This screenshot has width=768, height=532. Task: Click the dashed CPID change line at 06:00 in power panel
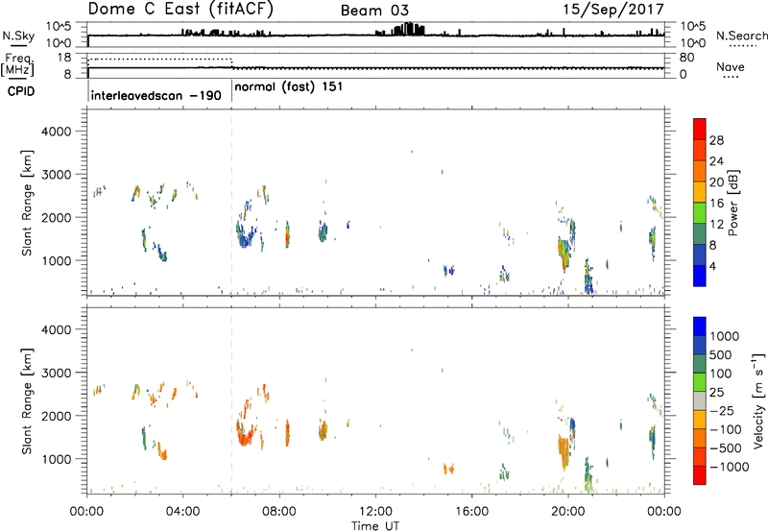coord(231,202)
